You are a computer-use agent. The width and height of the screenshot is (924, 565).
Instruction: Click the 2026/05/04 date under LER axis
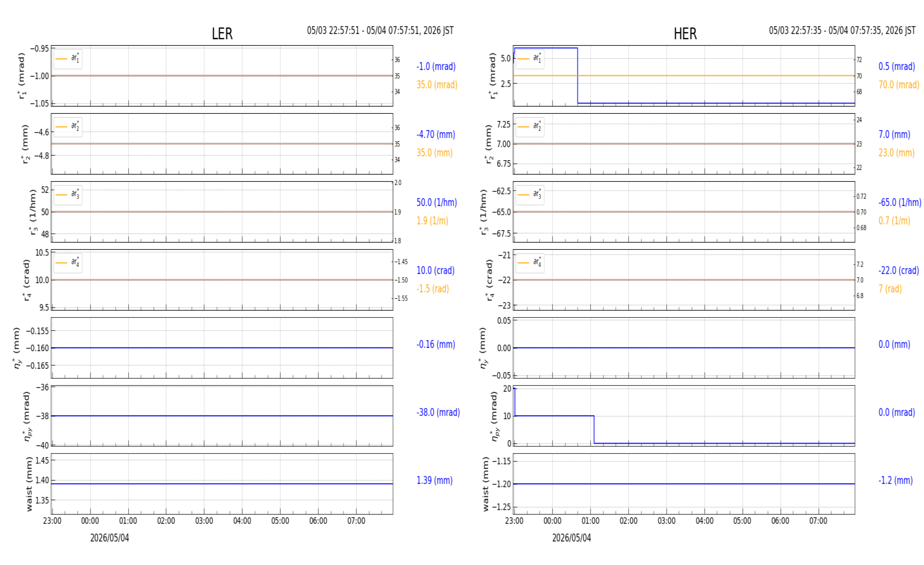[109, 538]
